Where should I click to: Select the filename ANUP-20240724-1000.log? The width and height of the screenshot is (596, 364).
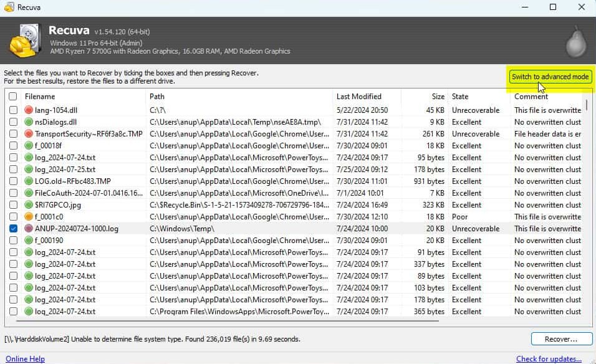coord(77,228)
